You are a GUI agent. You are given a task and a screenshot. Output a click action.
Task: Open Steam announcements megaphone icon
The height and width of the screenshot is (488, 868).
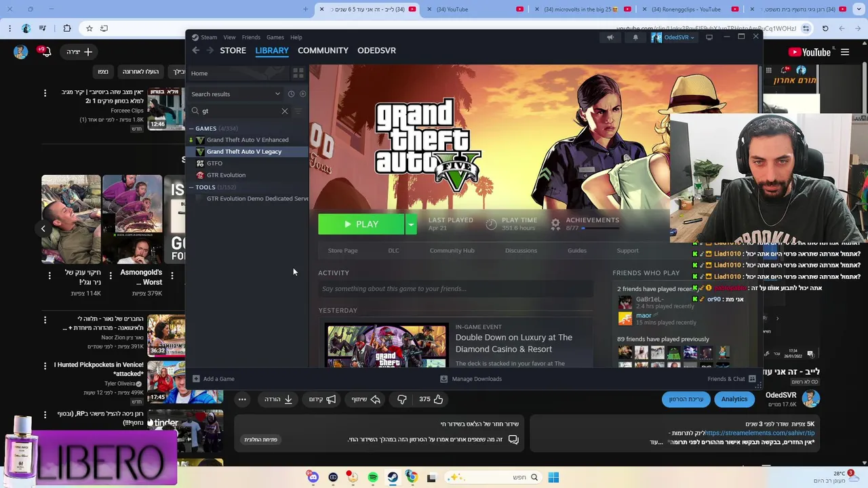(x=610, y=37)
